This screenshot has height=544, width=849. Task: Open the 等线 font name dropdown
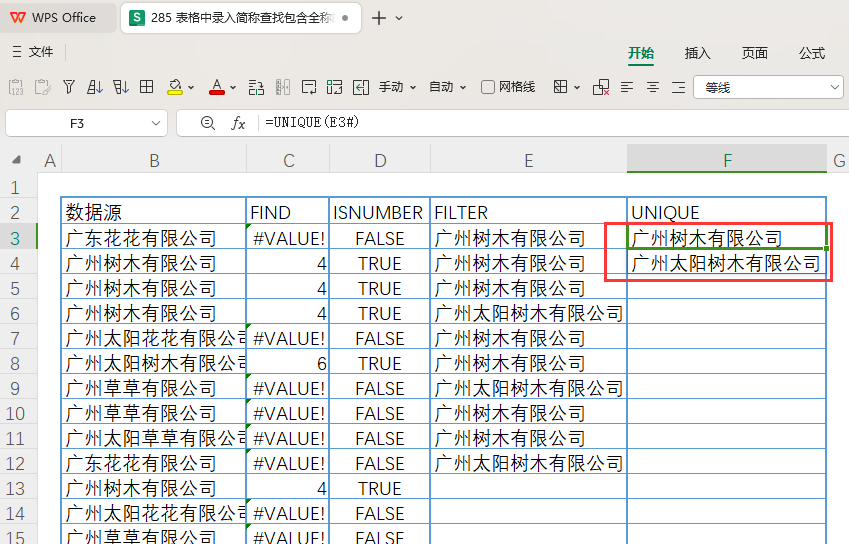click(x=834, y=87)
